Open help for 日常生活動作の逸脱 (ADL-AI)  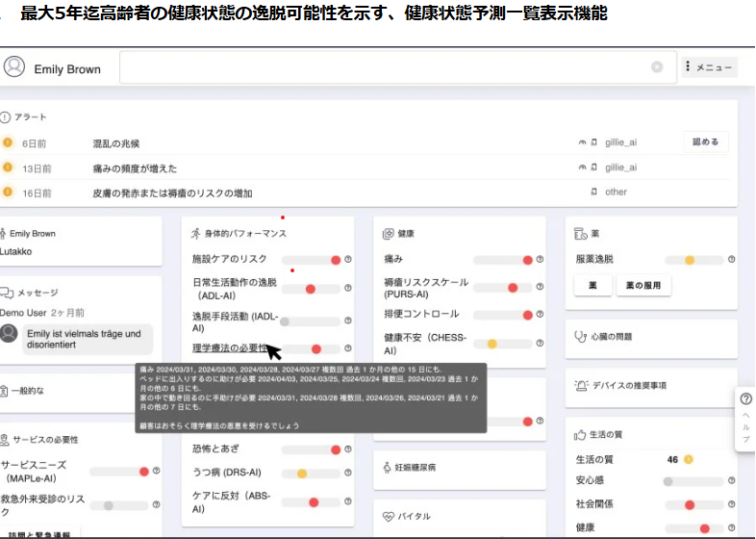[347, 288]
